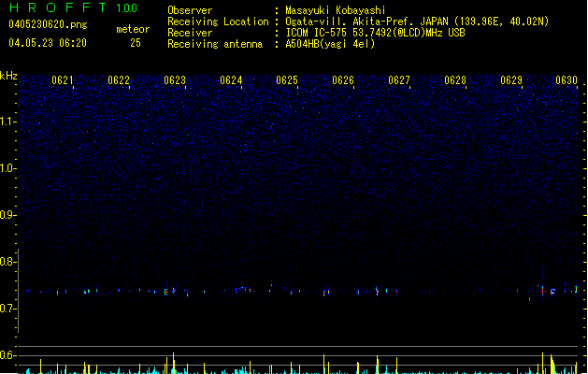Click the HROFFT 1.0.0 title text
The image size is (588, 374).
73,7
